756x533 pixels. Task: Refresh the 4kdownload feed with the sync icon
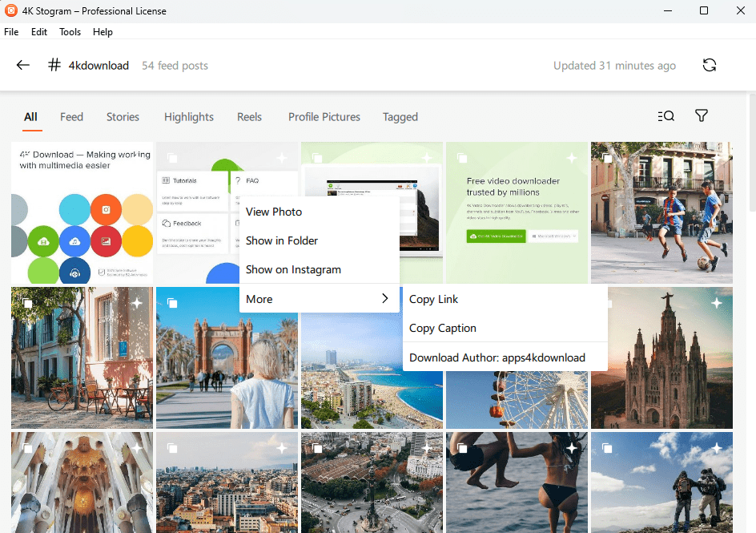pyautogui.click(x=709, y=65)
